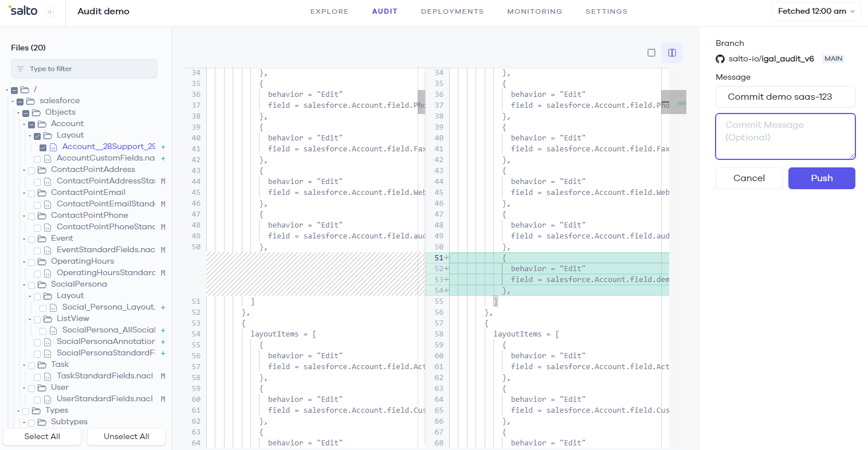Screen dimensions: 868x450
Task: Click the Subtypes folder icon
Action: [42, 422]
